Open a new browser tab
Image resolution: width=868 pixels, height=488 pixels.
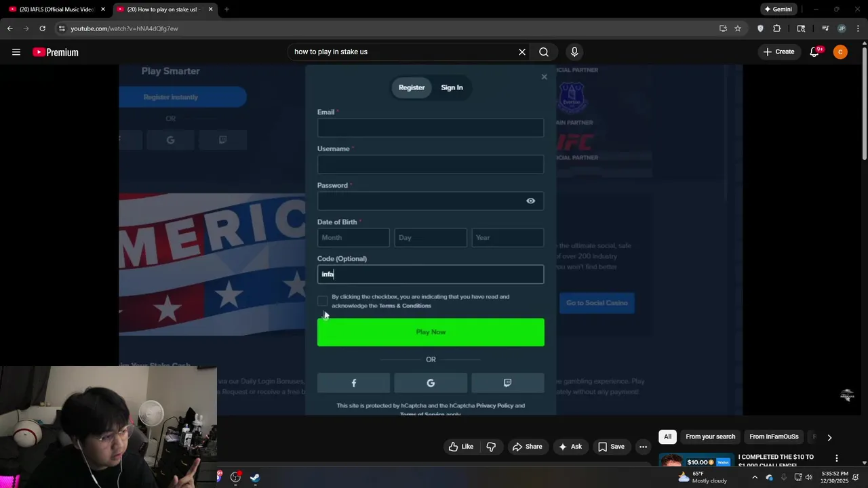coord(226,9)
